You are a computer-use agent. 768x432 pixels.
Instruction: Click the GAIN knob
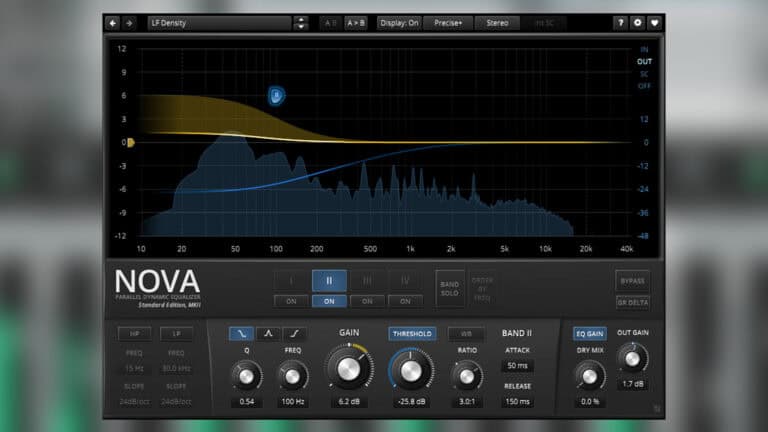point(349,369)
